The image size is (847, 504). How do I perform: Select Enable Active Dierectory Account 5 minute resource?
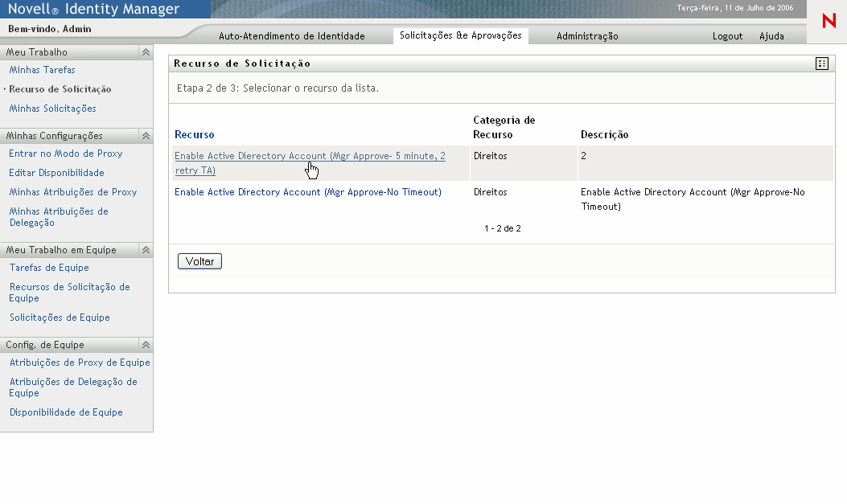coord(310,163)
